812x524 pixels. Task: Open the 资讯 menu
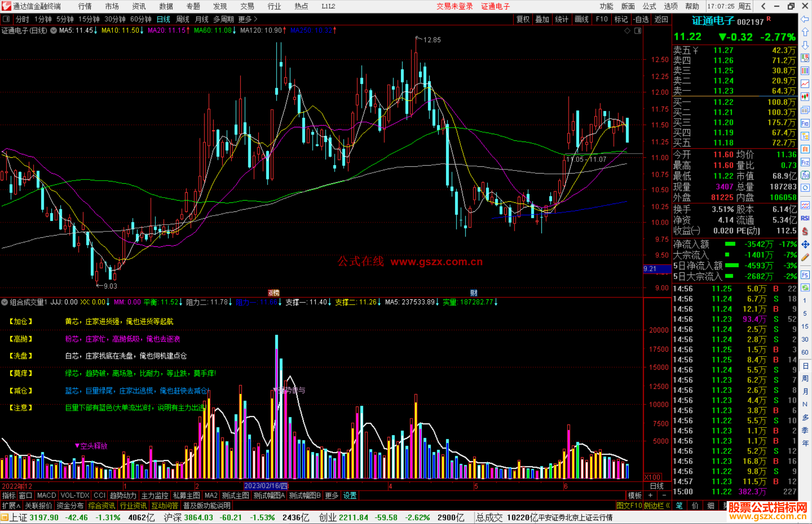pyautogui.click(x=139, y=6)
